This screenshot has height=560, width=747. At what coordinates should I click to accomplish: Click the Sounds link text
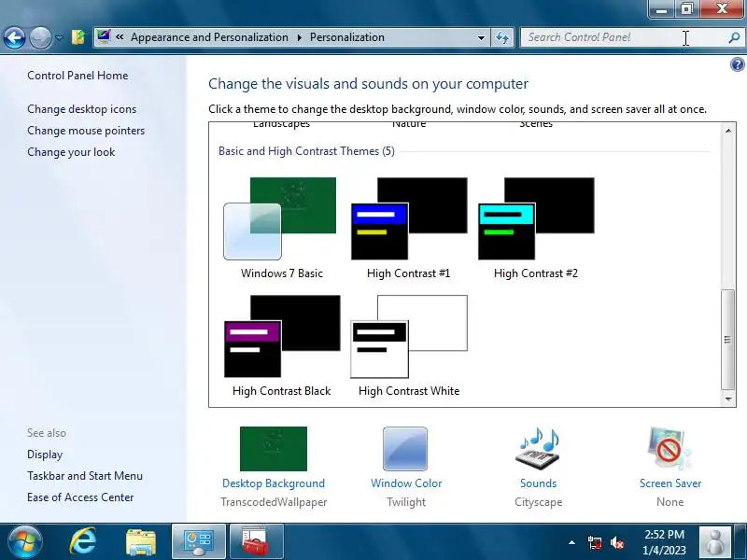[x=539, y=483]
